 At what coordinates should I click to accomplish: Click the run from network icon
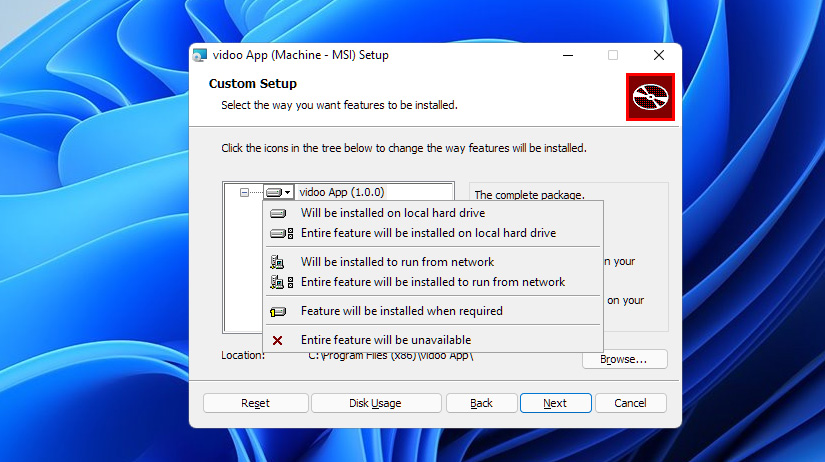[x=277, y=262]
